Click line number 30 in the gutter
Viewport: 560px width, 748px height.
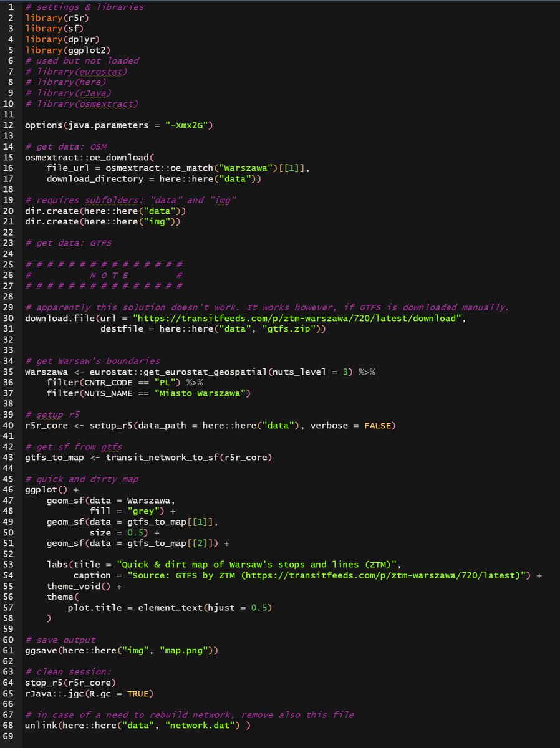(x=7, y=318)
